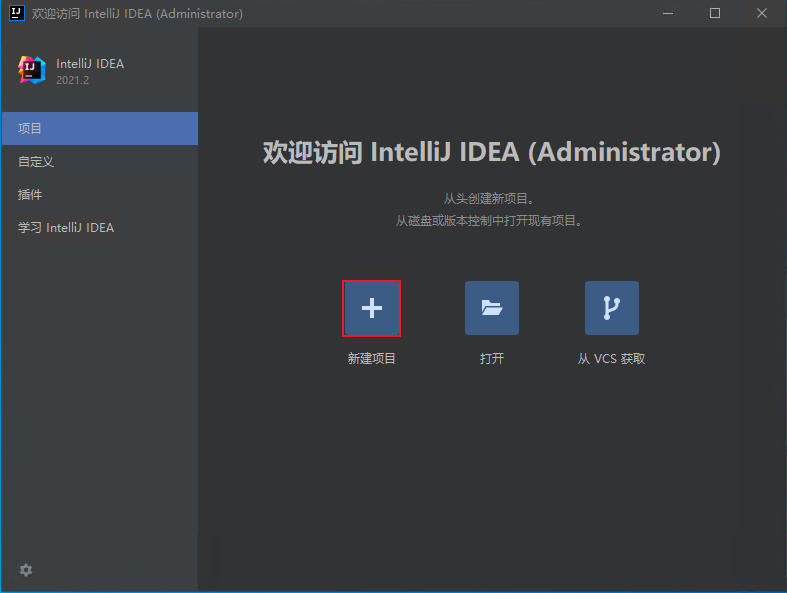Click the 2021.2 version text
Image resolution: width=787 pixels, height=593 pixels.
tap(73, 80)
